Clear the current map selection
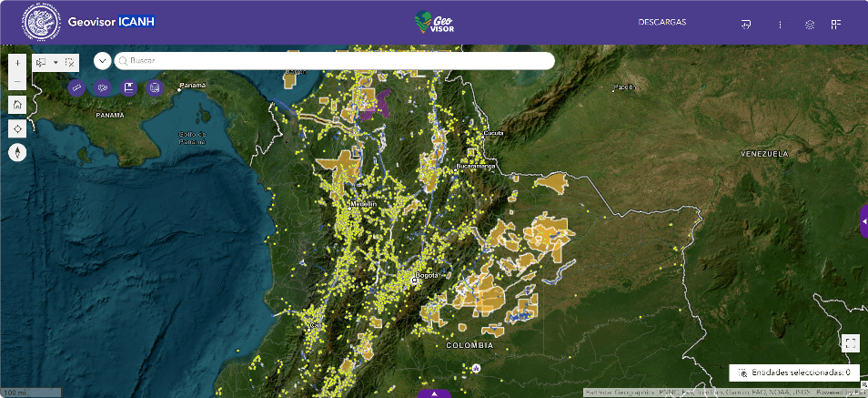This screenshot has height=398, width=868. tap(70, 63)
